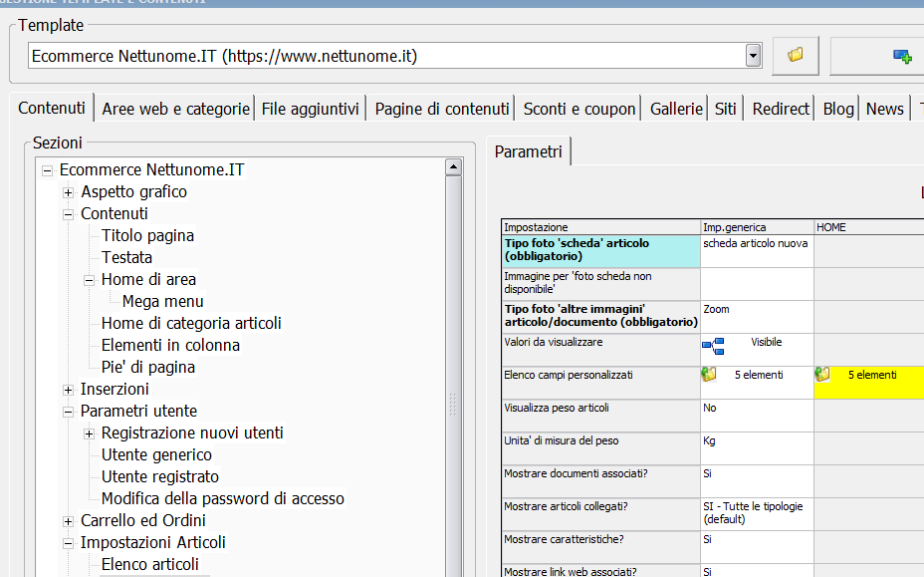Select Elenco articoli in the tree
Viewport: 924px width, 577px height.
(149, 565)
